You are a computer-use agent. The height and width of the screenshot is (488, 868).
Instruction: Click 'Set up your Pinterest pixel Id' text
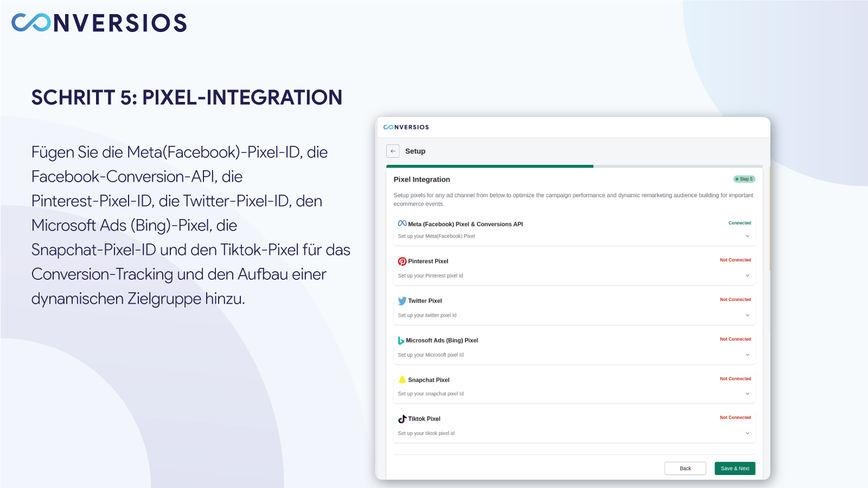[x=430, y=275]
